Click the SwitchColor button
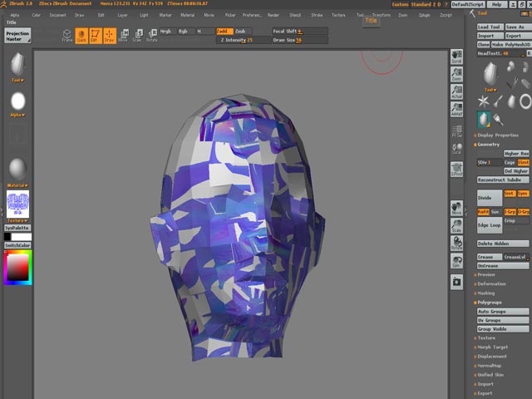The image size is (532, 399). coord(17,245)
